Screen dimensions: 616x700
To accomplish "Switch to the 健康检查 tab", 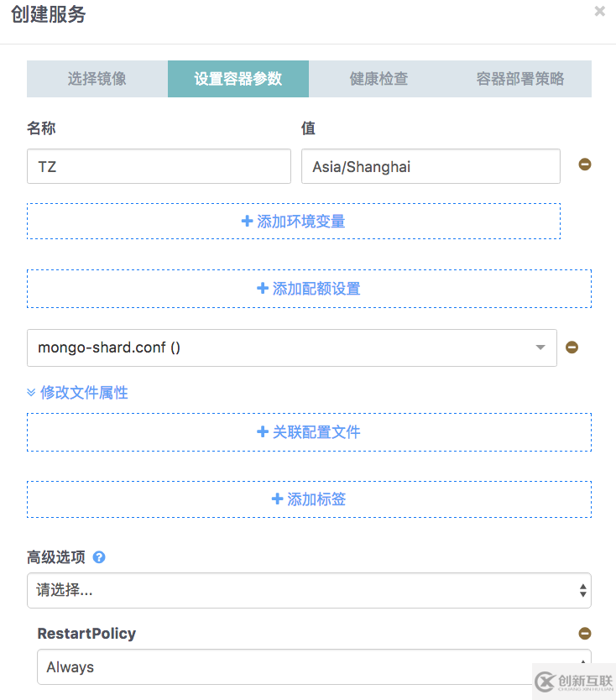I will [378, 79].
